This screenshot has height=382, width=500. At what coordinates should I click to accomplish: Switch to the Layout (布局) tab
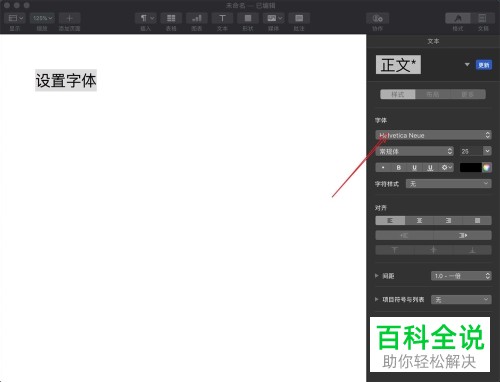(x=433, y=94)
